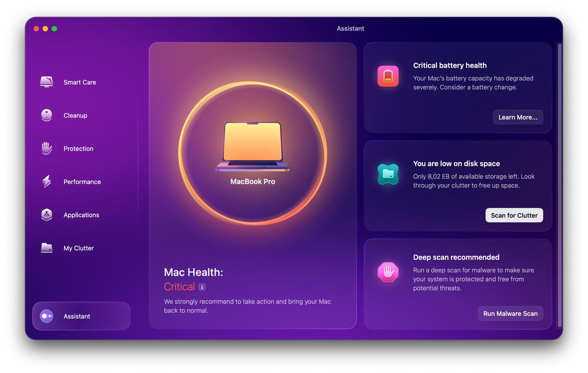Click the MacBook Pro laptop illustration
This screenshot has height=373, width=588.
click(x=252, y=147)
